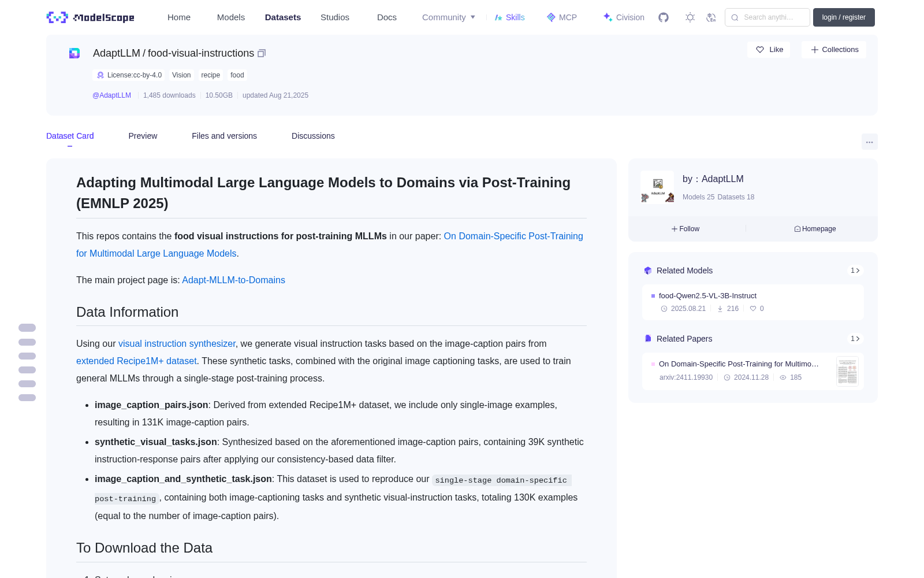Select the Dataset Card tab
This screenshot has width=924, height=578.
[x=70, y=136]
